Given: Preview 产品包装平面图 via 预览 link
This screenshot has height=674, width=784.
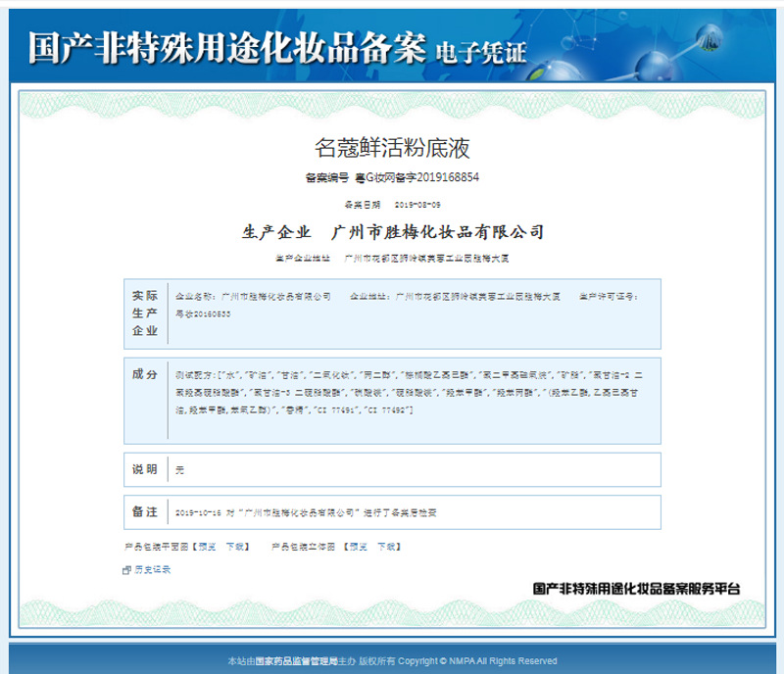Looking at the screenshot, I should click(207, 547).
